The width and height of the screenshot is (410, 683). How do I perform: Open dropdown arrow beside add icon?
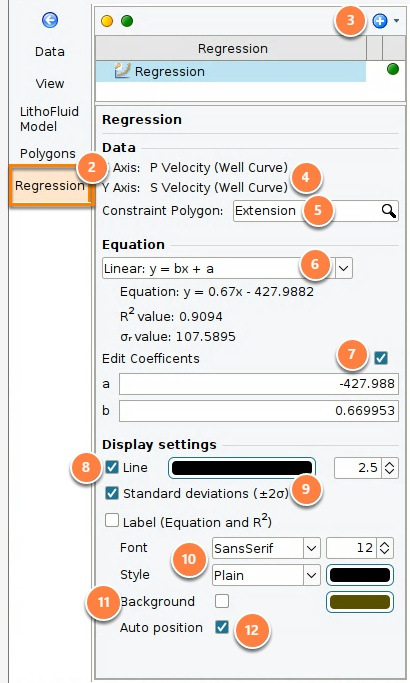[x=396, y=21]
